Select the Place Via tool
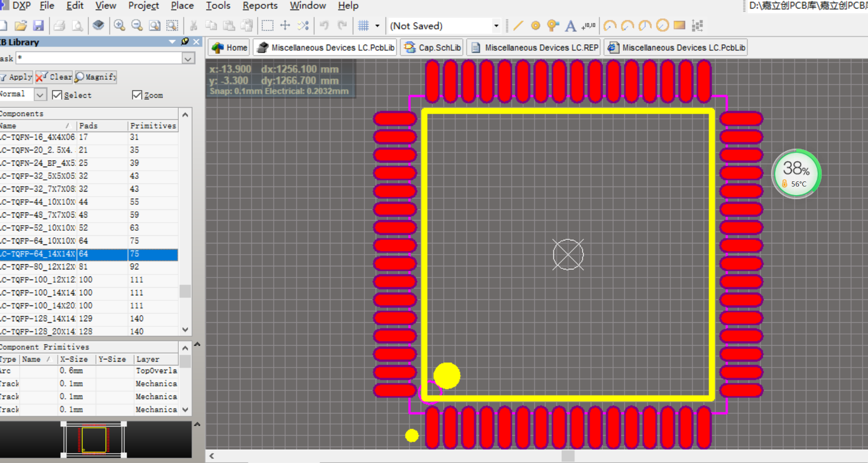 tap(553, 25)
